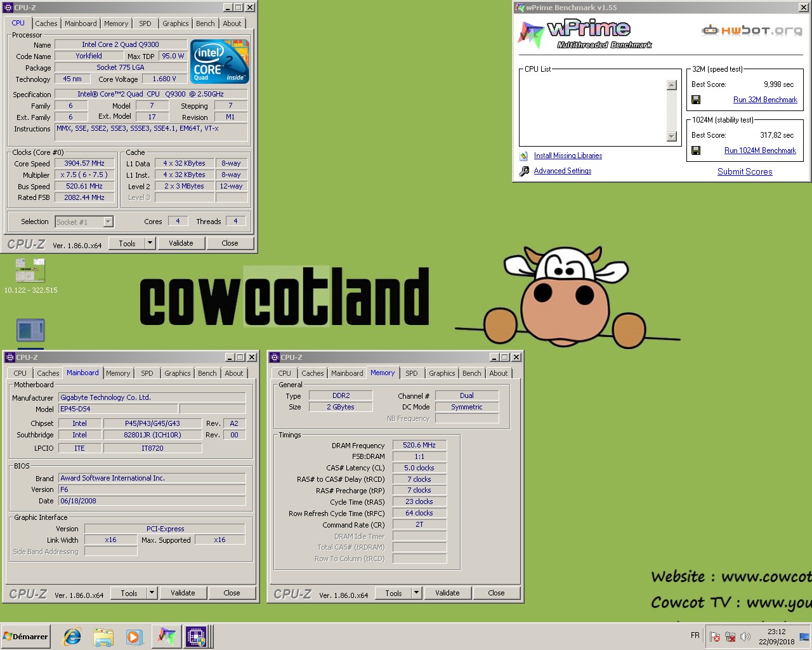Image resolution: width=812 pixels, height=650 pixels.
Task: Open Tools dropdown arrow in Memory CPU-Z window
Action: pyautogui.click(x=417, y=593)
